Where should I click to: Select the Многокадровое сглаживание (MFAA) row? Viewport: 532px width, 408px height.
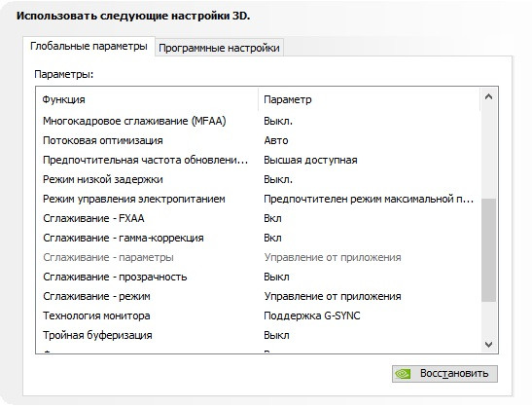point(259,122)
